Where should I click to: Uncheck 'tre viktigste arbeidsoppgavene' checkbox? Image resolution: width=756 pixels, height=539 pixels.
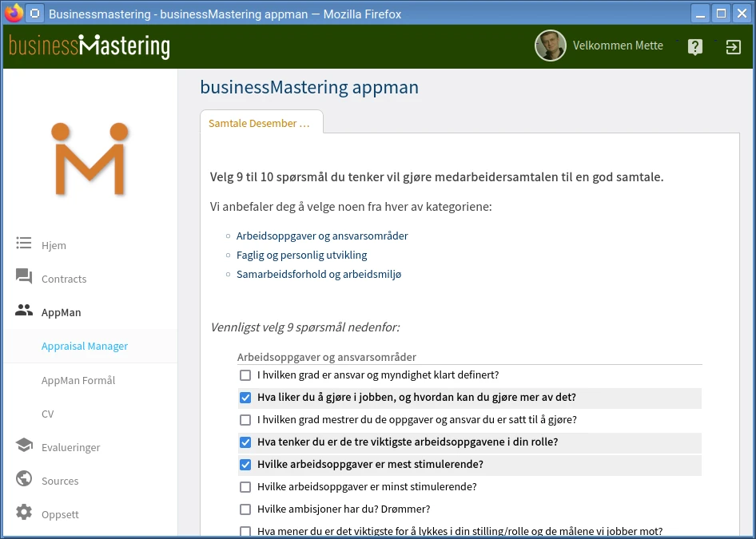(x=245, y=442)
